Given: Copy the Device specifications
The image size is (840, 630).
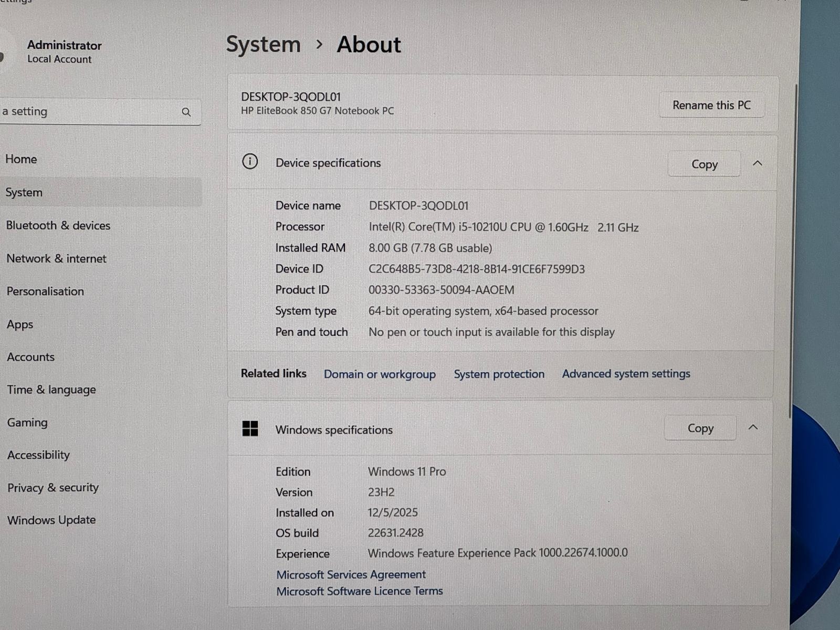Looking at the screenshot, I should click(704, 164).
